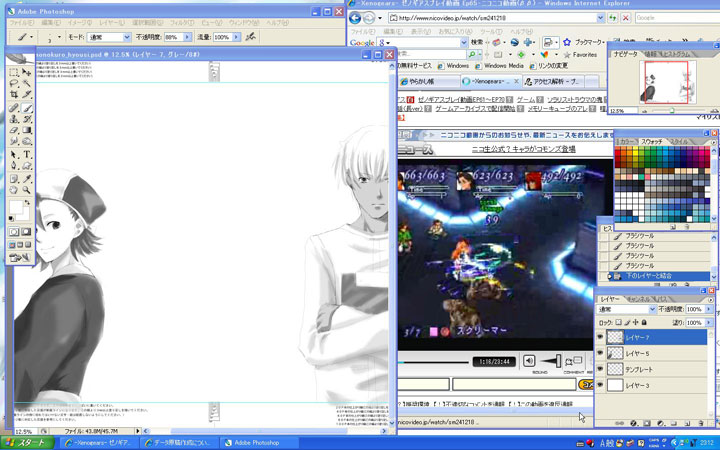The width and height of the screenshot is (720, 450).
Task: Select the Move tool in Photoshop toolbox
Action: pos(27,73)
